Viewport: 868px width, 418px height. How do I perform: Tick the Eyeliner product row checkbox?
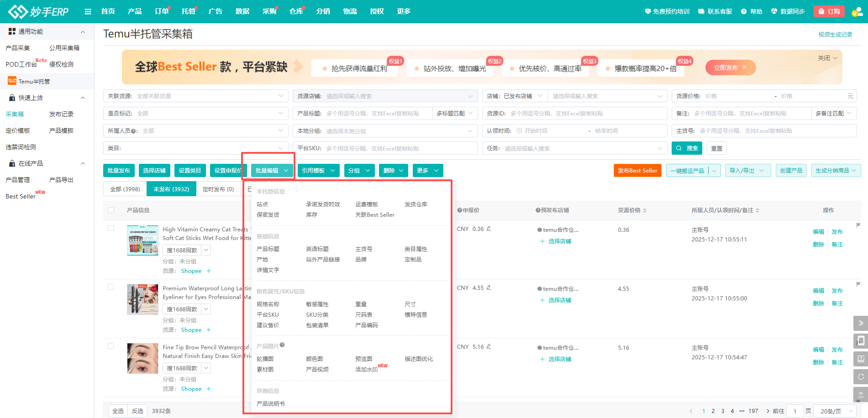(110, 286)
